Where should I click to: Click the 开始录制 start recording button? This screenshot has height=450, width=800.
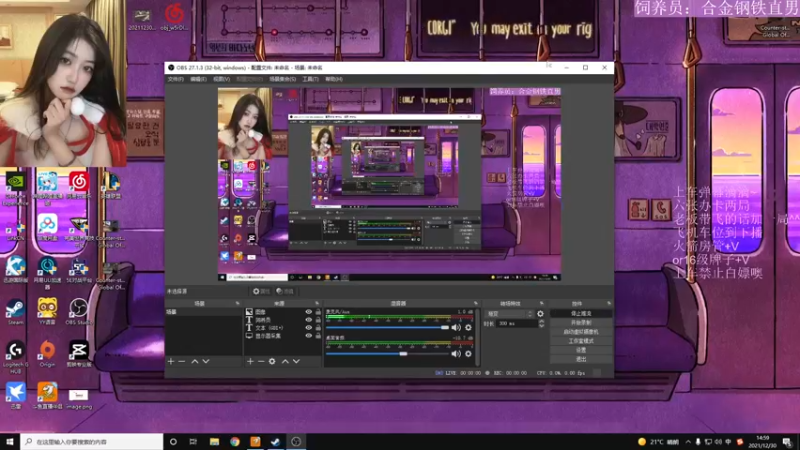pyautogui.click(x=581, y=322)
